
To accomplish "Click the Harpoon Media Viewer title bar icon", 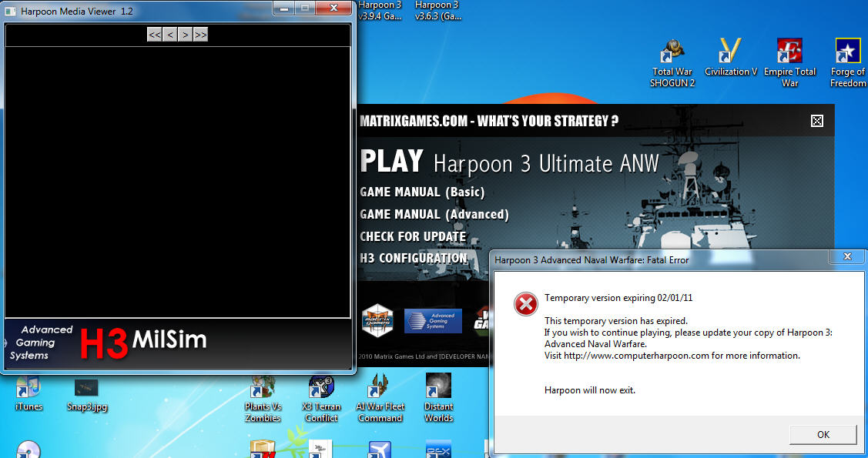I will click(x=11, y=11).
